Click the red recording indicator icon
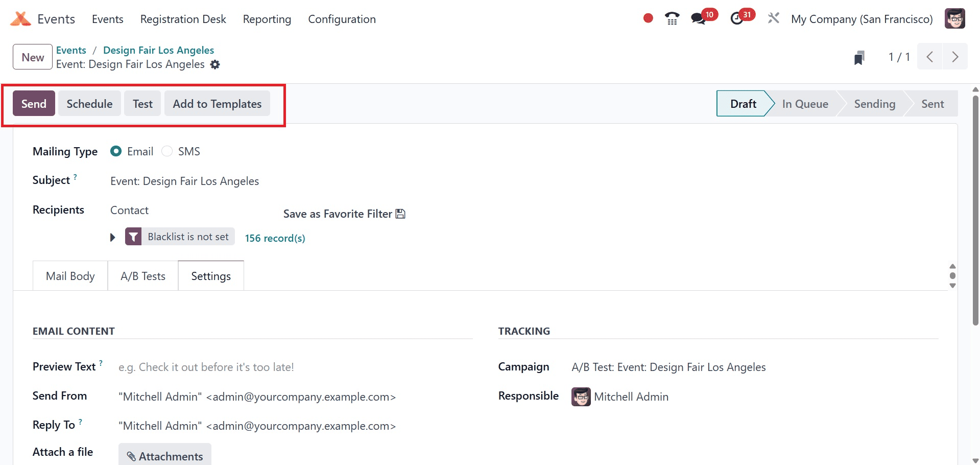Image resolution: width=980 pixels, height=465 pixels. [x=648, y=18]
